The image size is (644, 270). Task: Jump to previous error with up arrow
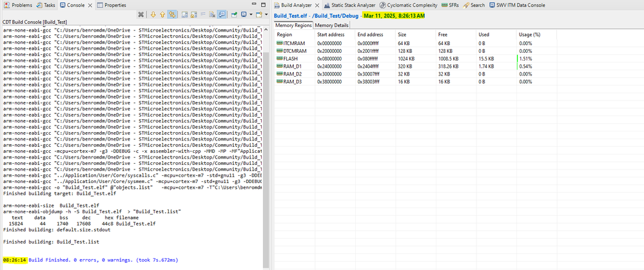[x=162, y=14]
